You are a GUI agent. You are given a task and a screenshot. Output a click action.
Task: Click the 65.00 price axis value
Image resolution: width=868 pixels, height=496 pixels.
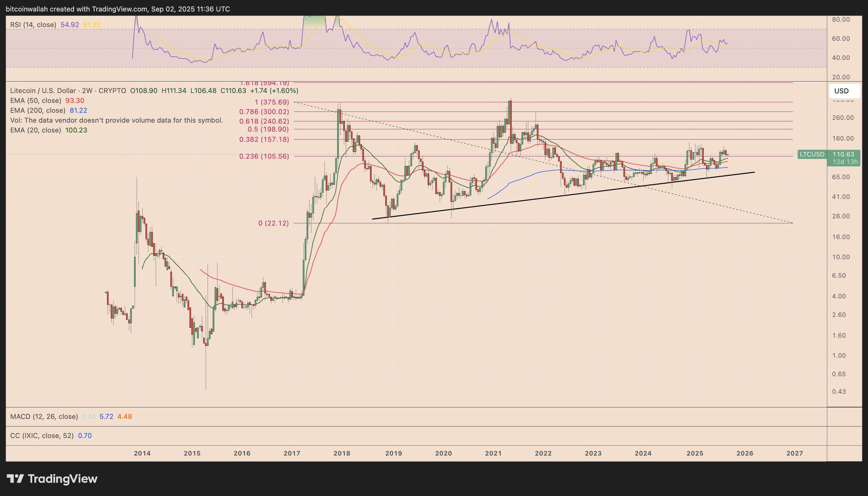(841, 177)
